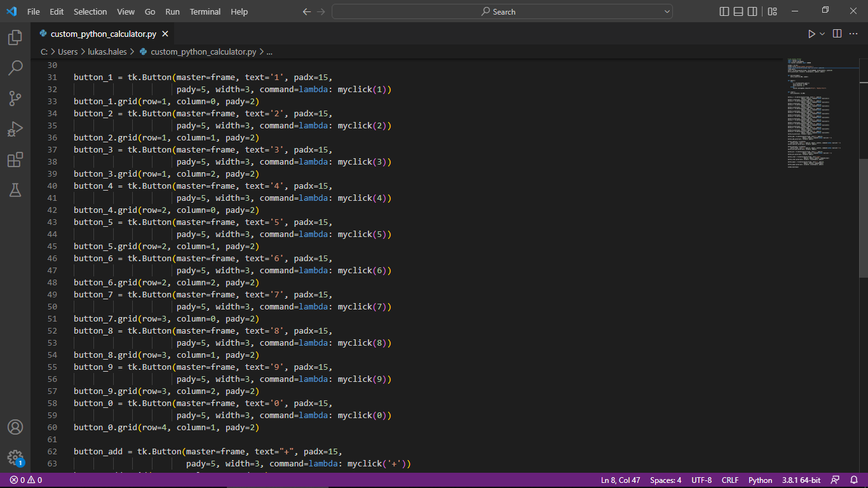Viewport: 868px width, 488px height.
Task: Toggle the Secondary Side Bar
Action: (x=752, y=11)
